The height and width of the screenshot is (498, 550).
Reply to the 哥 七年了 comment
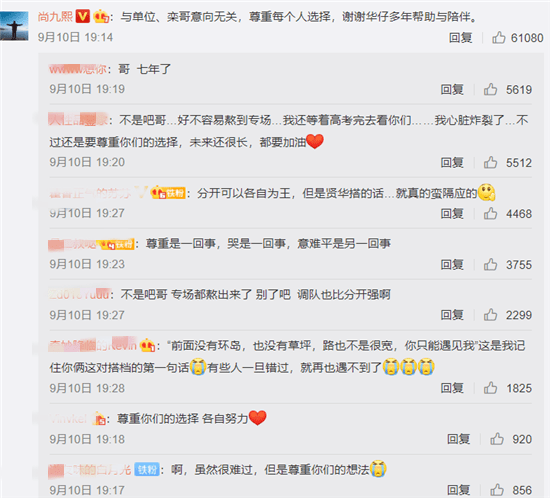[x=452, y=89]
